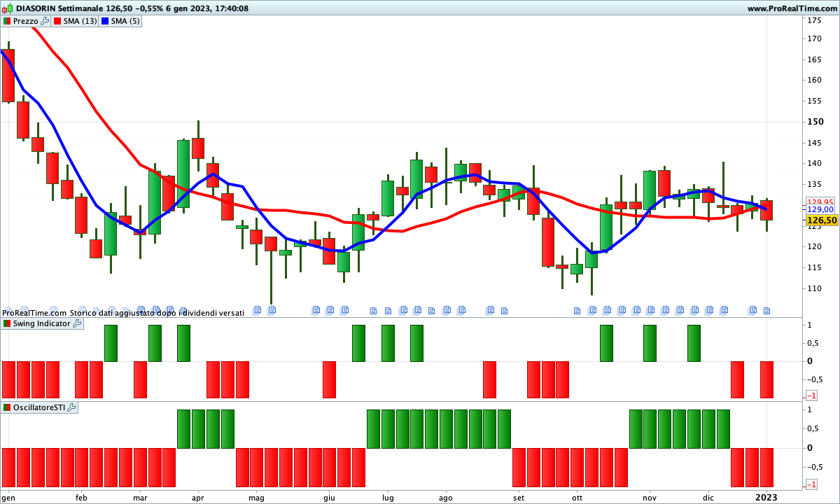This screenshot has width=840, height=504.
Task: Click the red 129,95 SMA value label
Action: 820,202
